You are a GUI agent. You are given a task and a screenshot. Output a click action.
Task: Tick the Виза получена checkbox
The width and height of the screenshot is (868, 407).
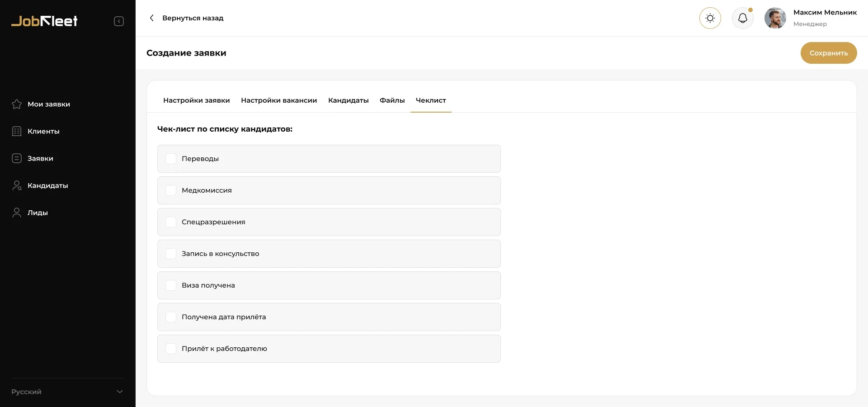coord(171,285)
